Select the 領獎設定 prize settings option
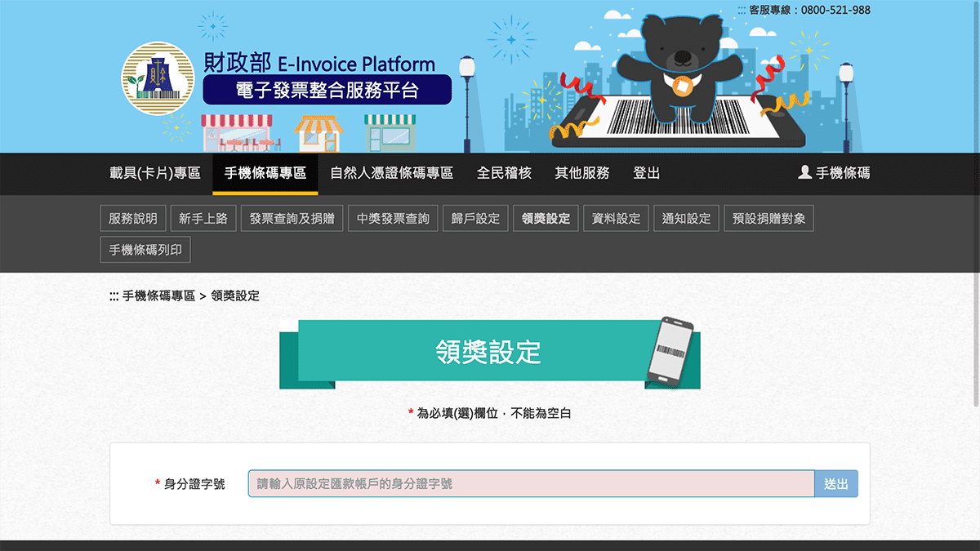This screenshot has height=551, width=980. (546, 217)
